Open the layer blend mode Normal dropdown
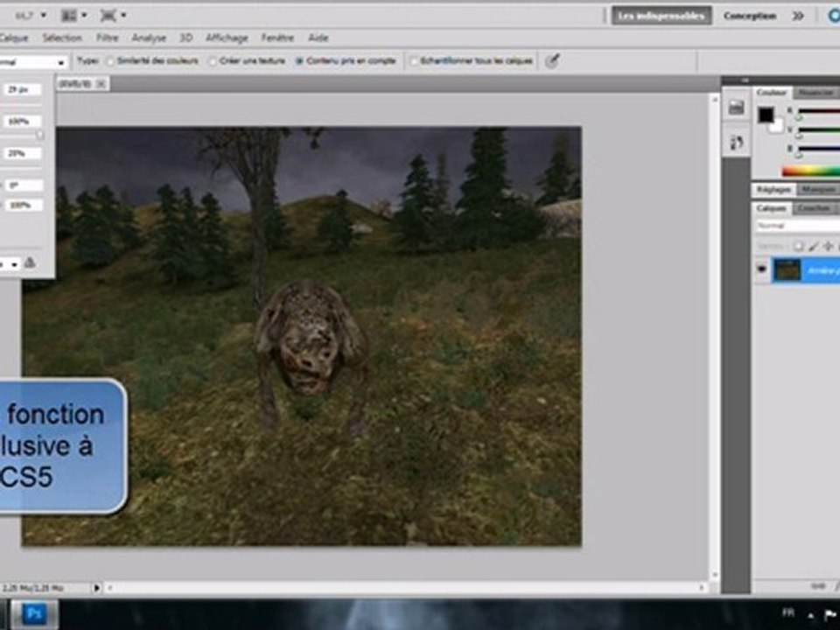The height and width of the screenshot is (630, 840). click(x=797, y=226)
